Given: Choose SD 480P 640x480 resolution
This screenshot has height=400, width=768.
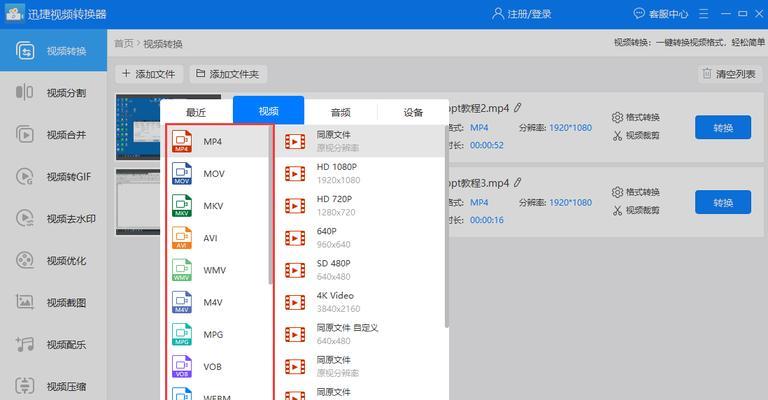Looking at the screenshot, I should [x=360, y=270].
